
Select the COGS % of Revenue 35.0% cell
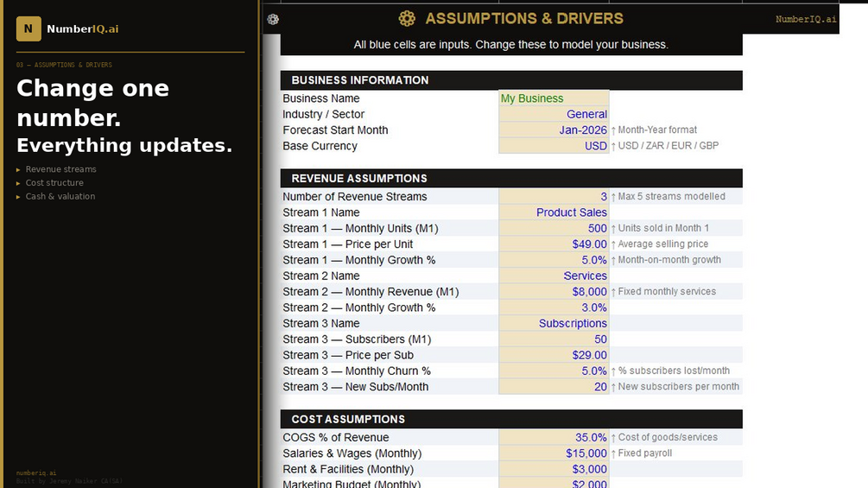point(554,438)
